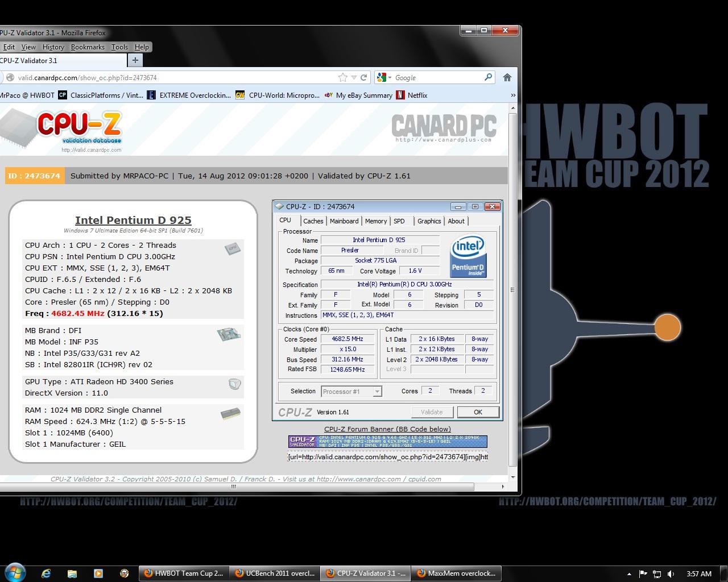This screenshot has width=728, height=582.
Task: Open the Processor #1 selection dropdown
Action: (351, 391)
